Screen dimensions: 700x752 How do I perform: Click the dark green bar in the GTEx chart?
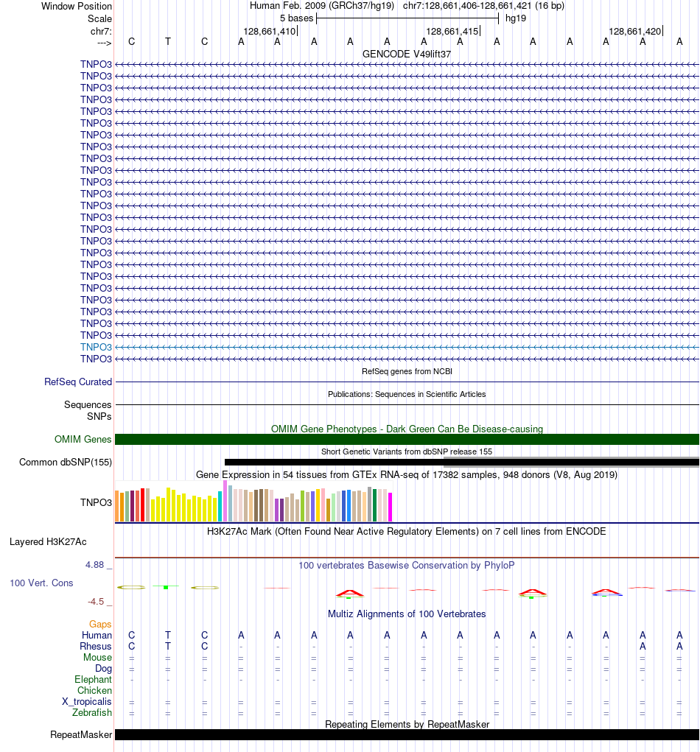(x=375, y=505)
